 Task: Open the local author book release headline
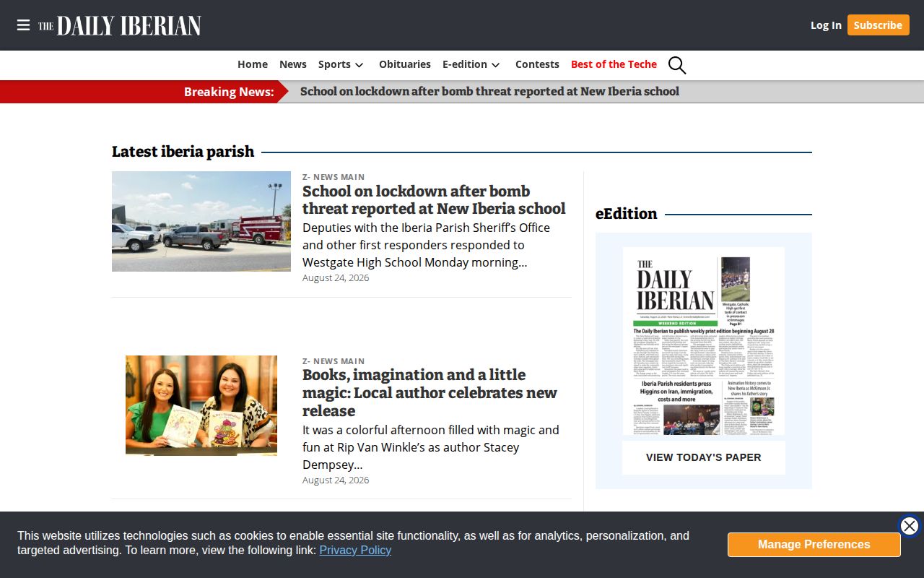[430, 392]
